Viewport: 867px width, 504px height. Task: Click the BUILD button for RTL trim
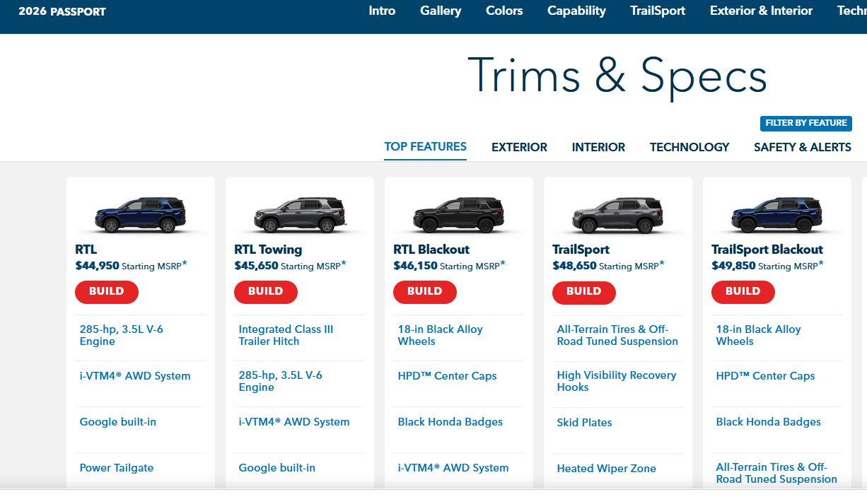107,292
